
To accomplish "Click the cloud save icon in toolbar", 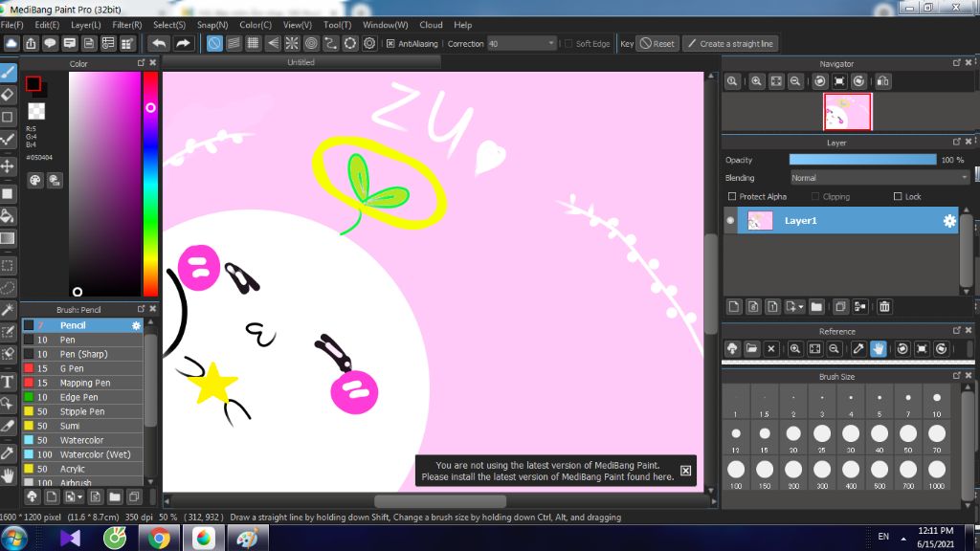I will coord(11,44).
